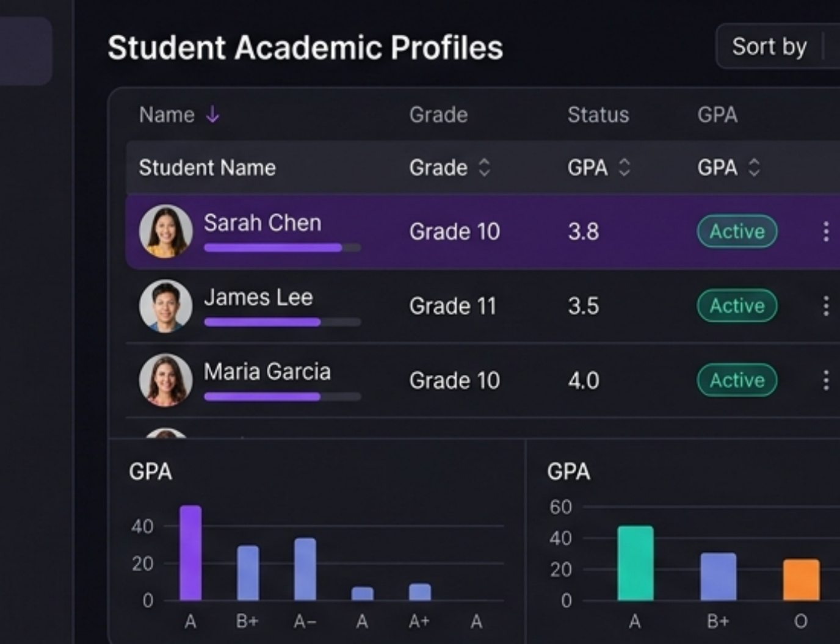Viewport: 840px width, 644px height.
Task: Click the tall purple bar in the GPA chart
Action: point(190,553)
